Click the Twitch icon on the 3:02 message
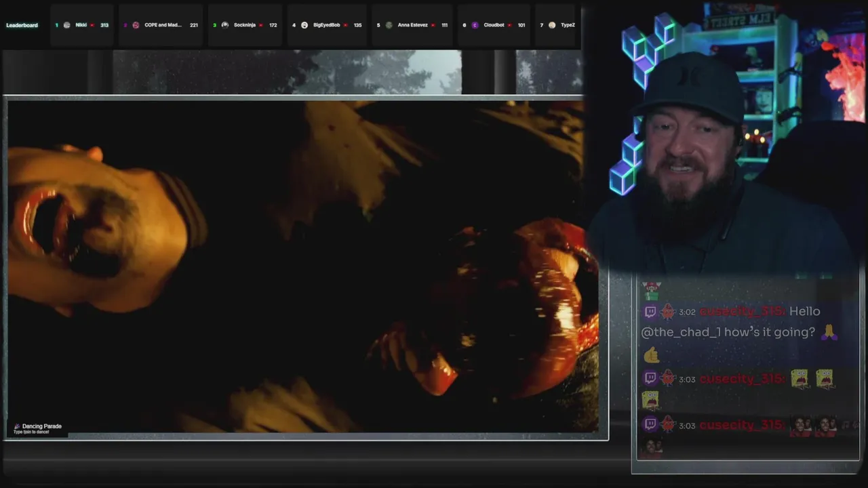 point(650,312)
